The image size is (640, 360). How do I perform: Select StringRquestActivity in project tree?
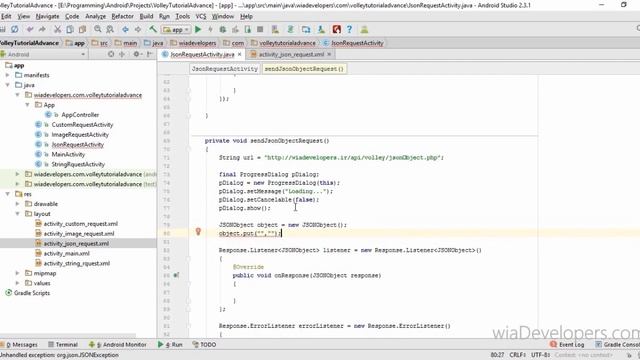coord(78,164)
